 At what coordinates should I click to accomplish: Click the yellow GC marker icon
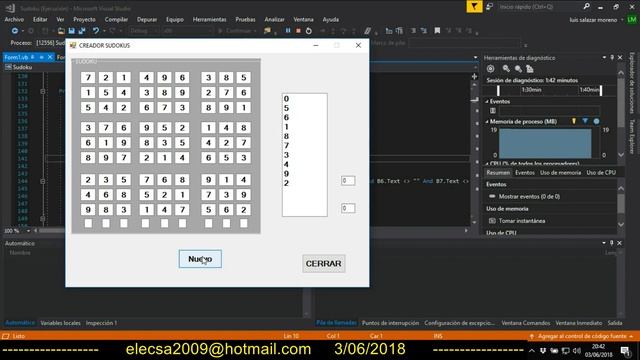click(573, 121)
